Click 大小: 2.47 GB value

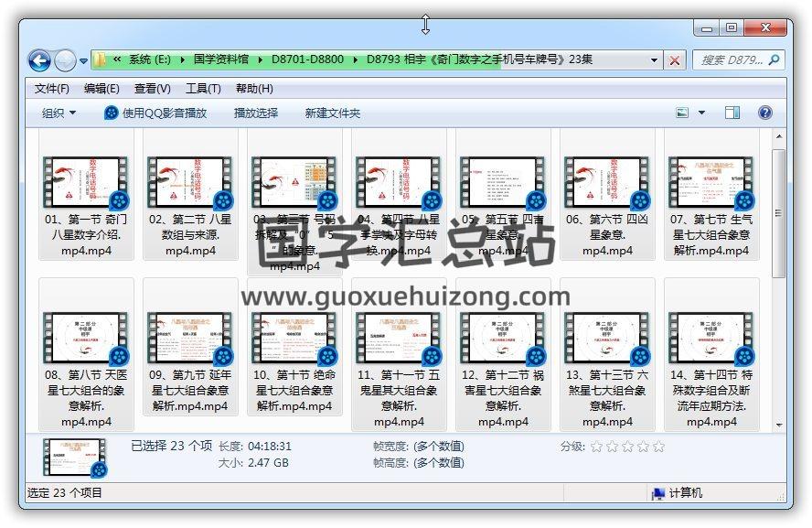[x=268, y=463]
